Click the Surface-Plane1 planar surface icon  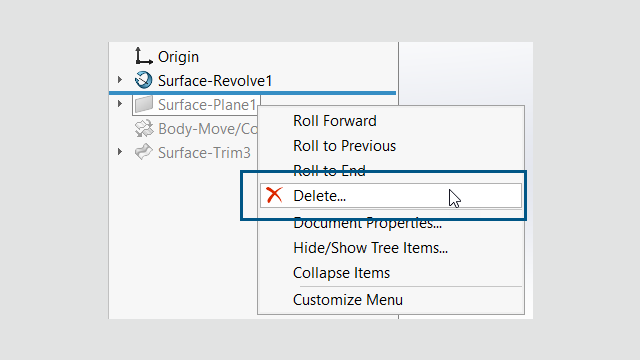click(144, 104)
